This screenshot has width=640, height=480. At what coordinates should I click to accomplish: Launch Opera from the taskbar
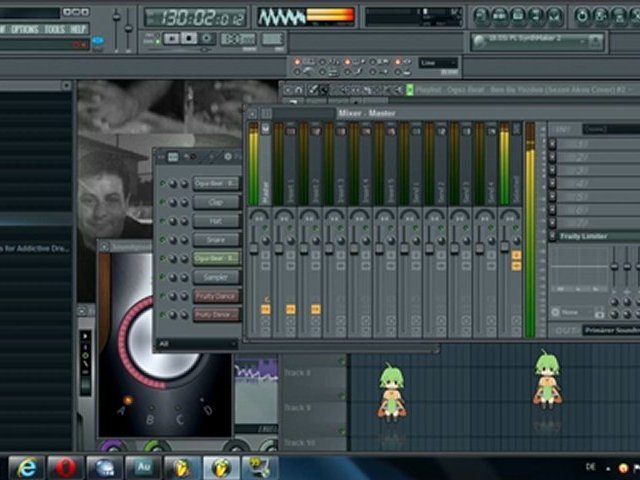coord(66,466)
